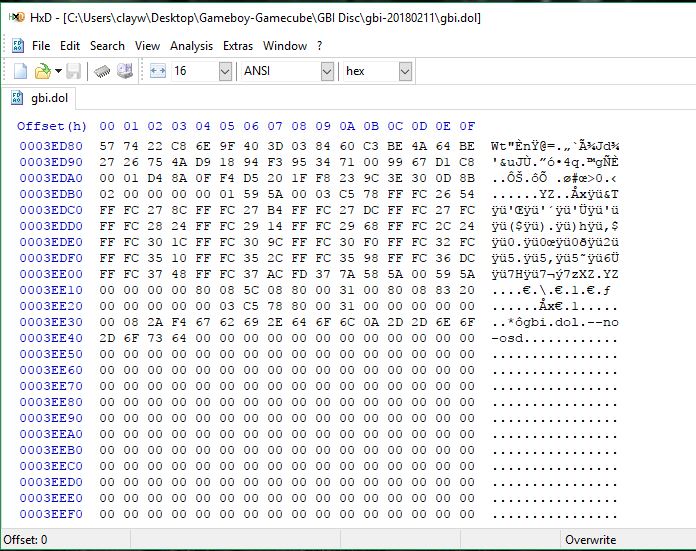
Task: Open the Search menu
Action: tap(107, 45)
